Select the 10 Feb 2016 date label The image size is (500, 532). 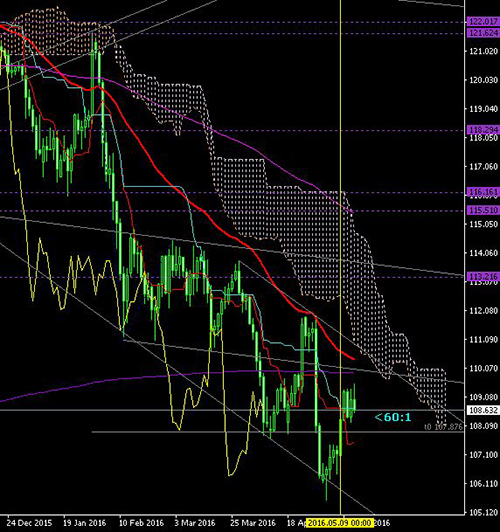[141, 523]
